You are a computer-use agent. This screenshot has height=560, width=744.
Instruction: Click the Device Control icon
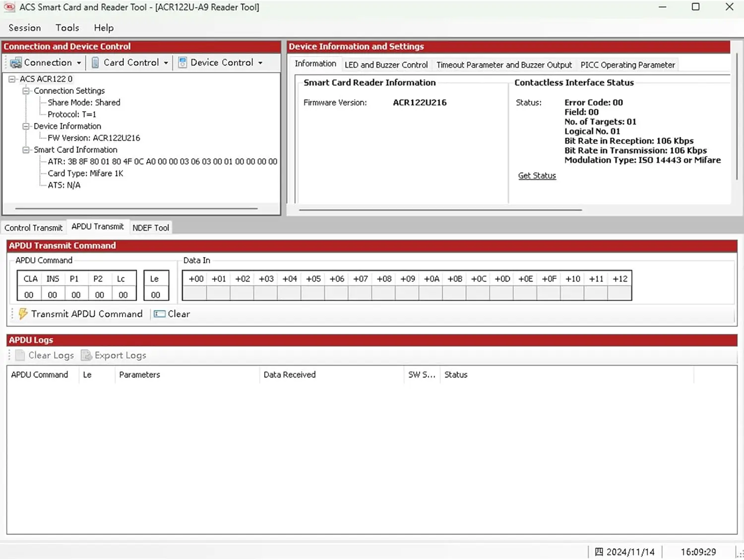[183, 62]
